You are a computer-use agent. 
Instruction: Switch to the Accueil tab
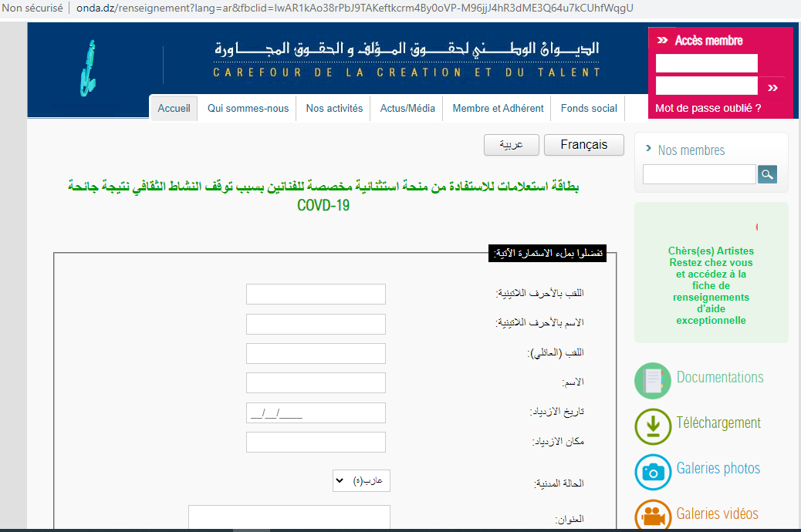click(174, 108)
